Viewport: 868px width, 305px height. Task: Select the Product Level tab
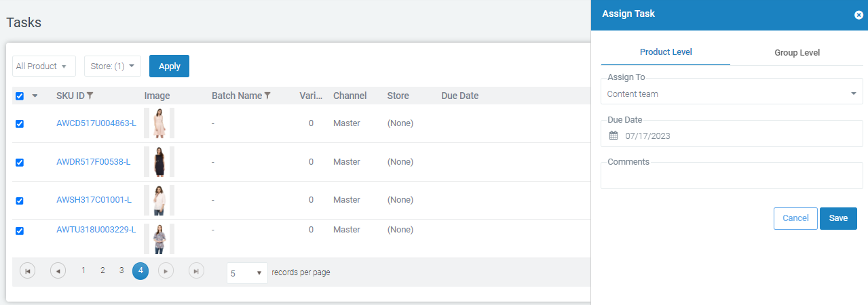pos(666,52)
